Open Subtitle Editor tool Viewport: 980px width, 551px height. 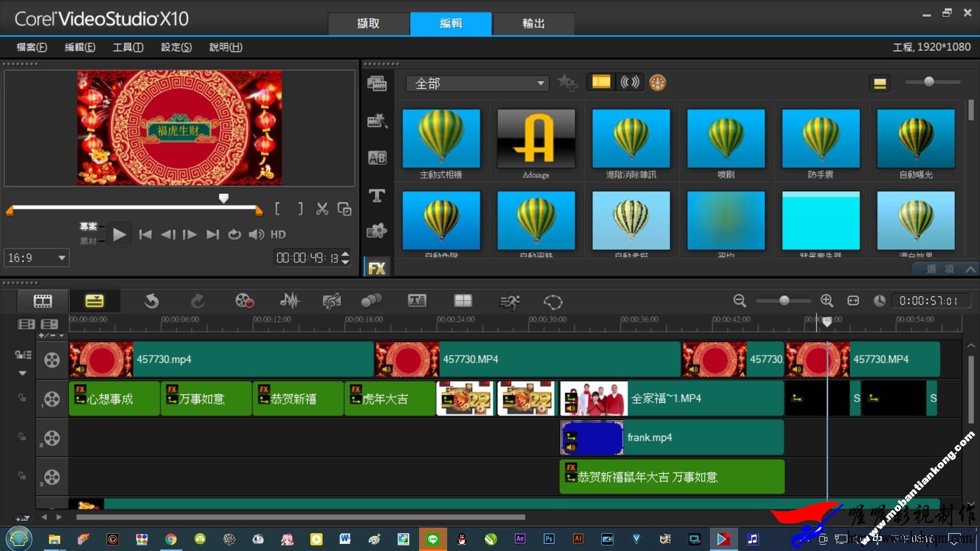pyautogui.click(x=417, y=301)
